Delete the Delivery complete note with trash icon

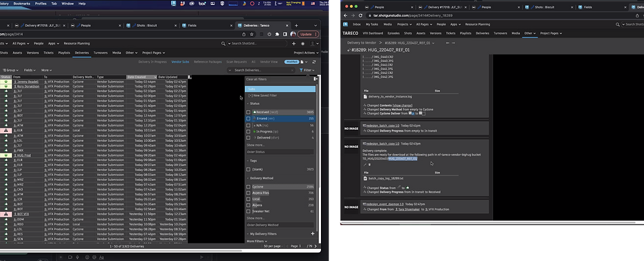coord(369,165)
